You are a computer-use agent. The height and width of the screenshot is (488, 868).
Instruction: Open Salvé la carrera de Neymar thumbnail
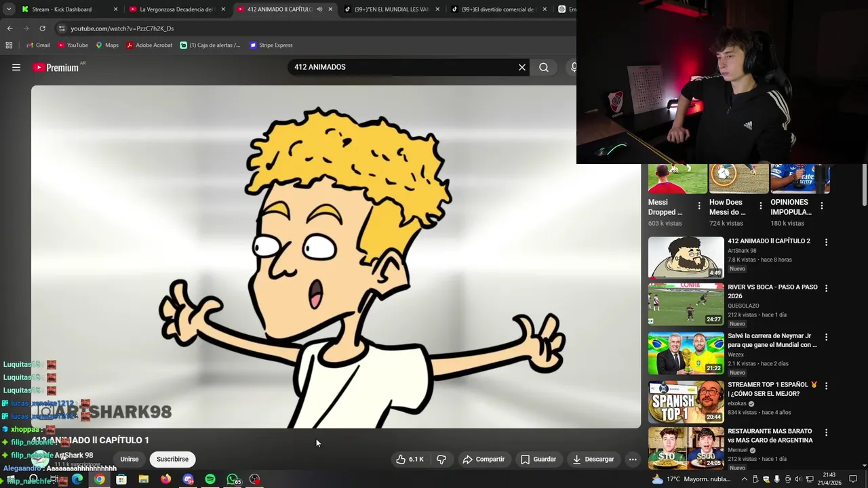point(686,353)
